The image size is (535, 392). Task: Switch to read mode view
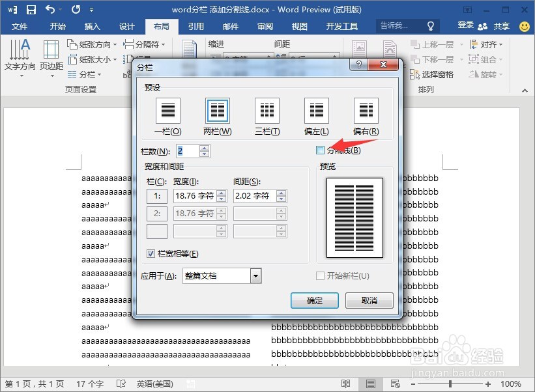click(x=345, y=384)
